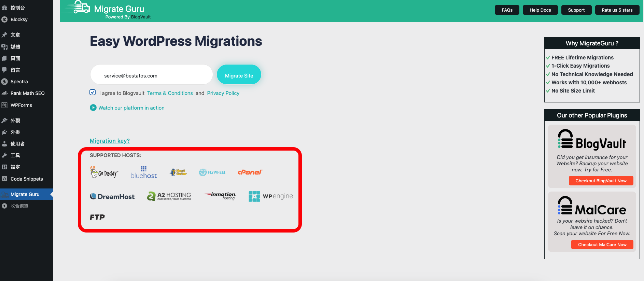
Task: Click the Dashboard gauge icon in sidebar
Action: pos(4,8)
